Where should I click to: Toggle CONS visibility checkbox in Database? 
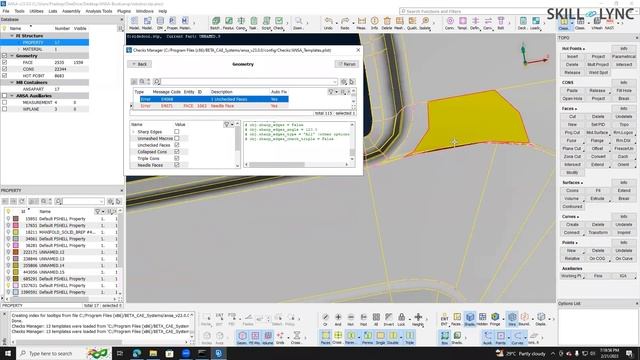pyautogui.click(x=4, y=69)
